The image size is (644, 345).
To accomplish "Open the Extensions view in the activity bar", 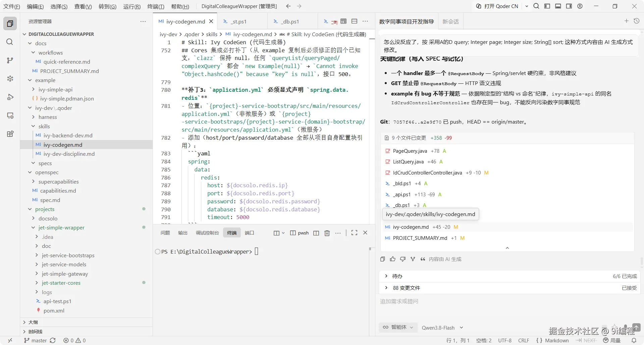I will (10, 134).
